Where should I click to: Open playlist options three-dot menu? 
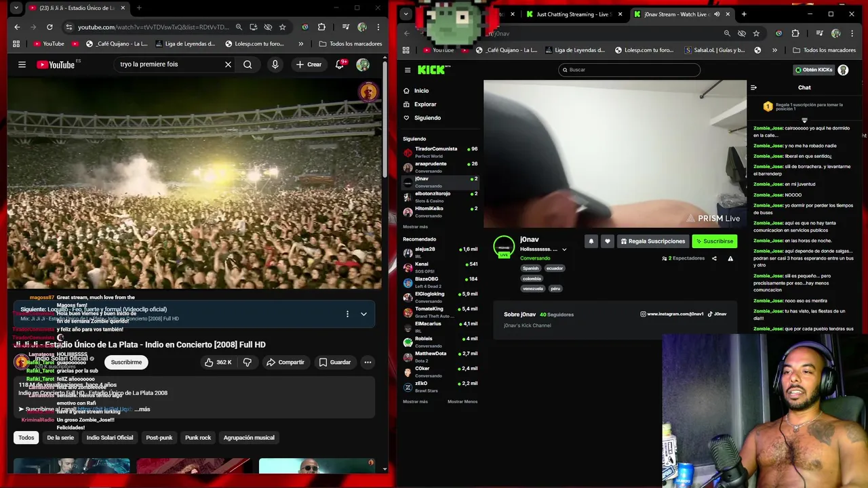coord(347,314)
